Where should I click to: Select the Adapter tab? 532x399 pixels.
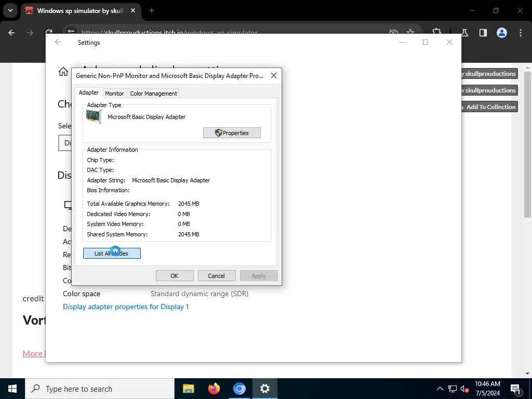pyautogui.click(x=88, y=92)
